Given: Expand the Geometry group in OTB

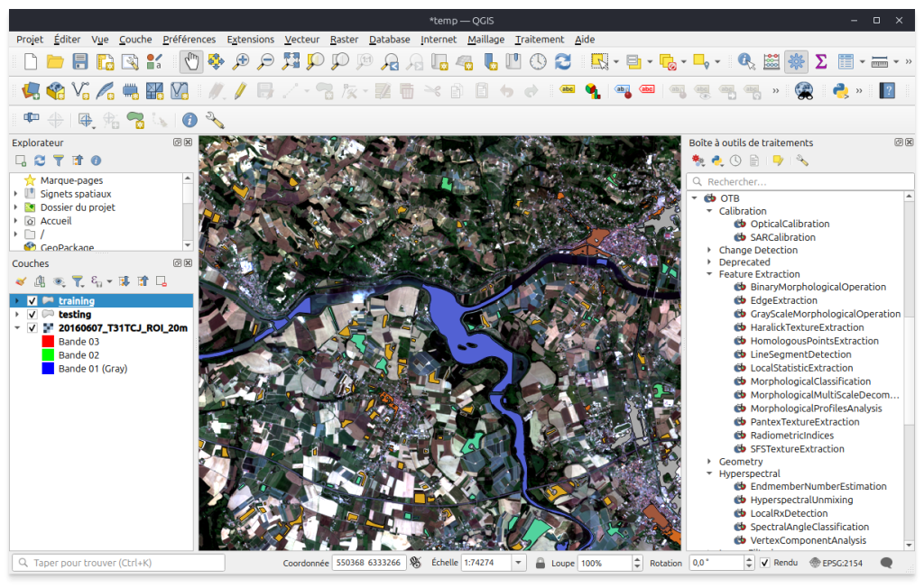Looking at the screenshot, I should click(x=709, y=462).
